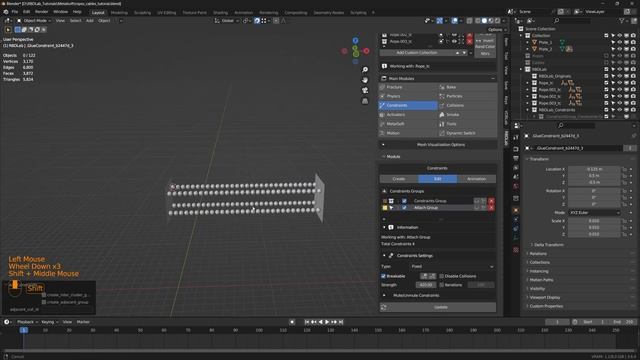
Task: Expand the Rope_lc collection in outliner
Action: (x=527, y=83)
